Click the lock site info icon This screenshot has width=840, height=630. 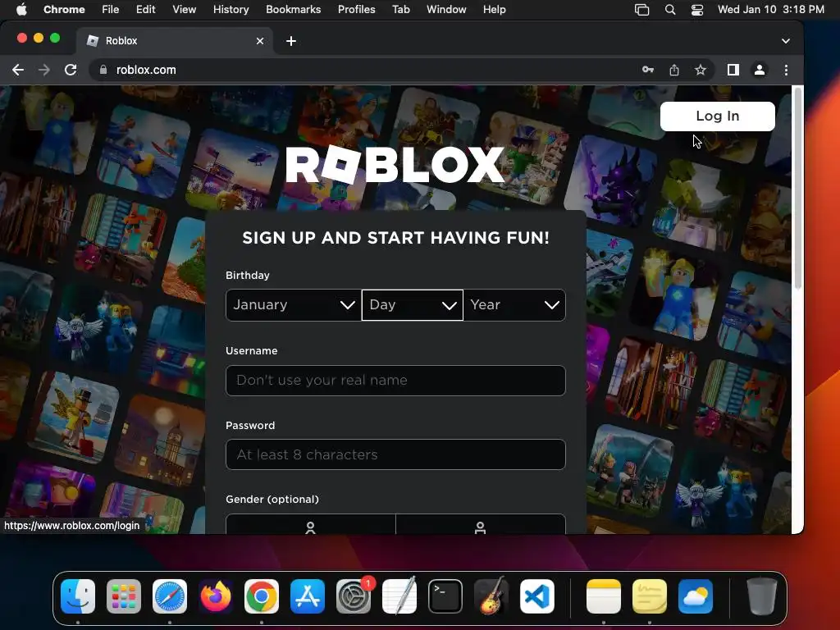click(103, 70)
